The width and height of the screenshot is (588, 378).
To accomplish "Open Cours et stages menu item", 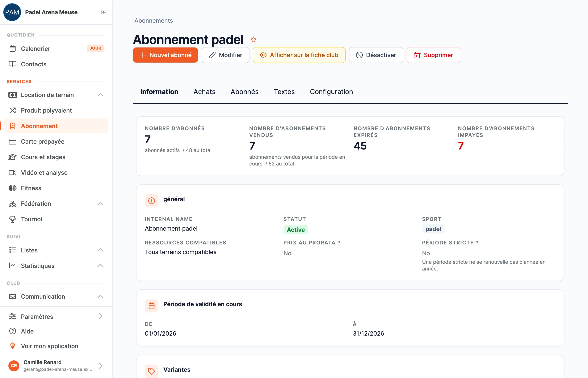I will point(56,157).
